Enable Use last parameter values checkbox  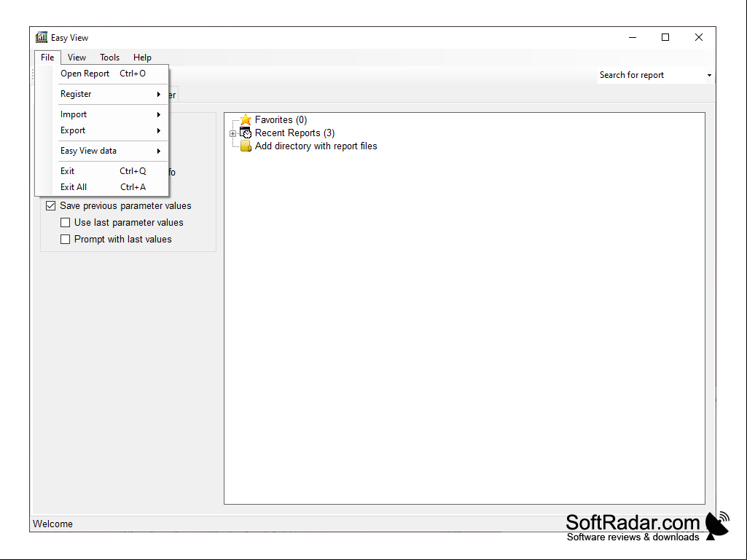click(x=66, y=222)
